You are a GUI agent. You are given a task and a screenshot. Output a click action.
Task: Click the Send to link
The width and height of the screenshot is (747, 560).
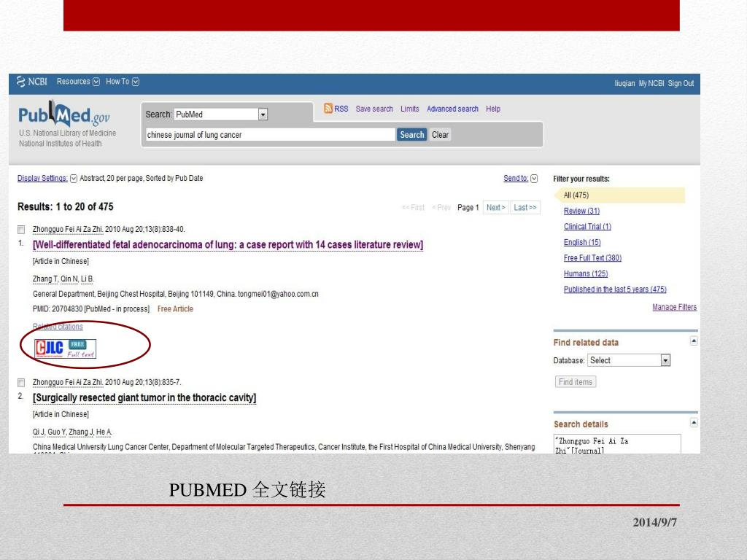tap(516, 178)
